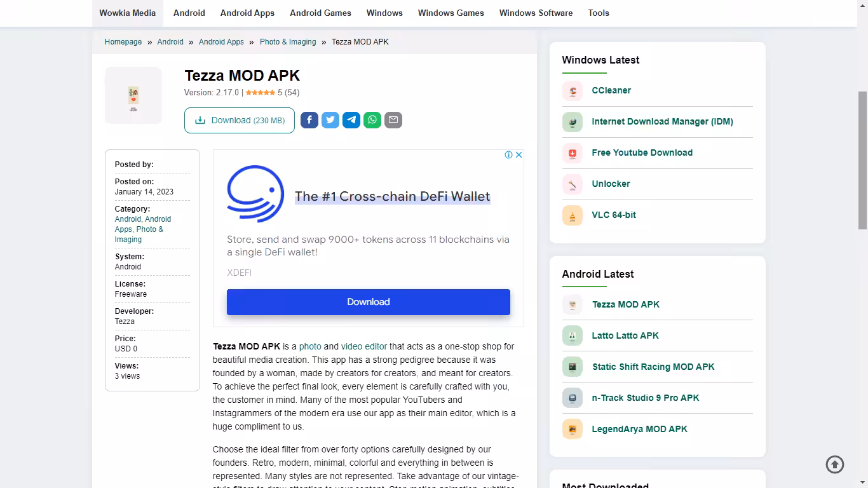Click the 'Tezza' developer name
Viewport: 868px width, 488px height.
(125, 322)
